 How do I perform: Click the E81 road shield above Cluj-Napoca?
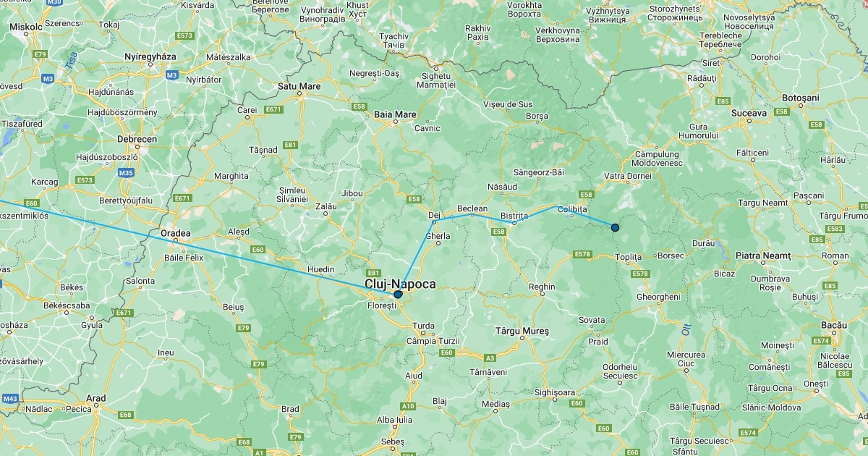click(373, 273)
